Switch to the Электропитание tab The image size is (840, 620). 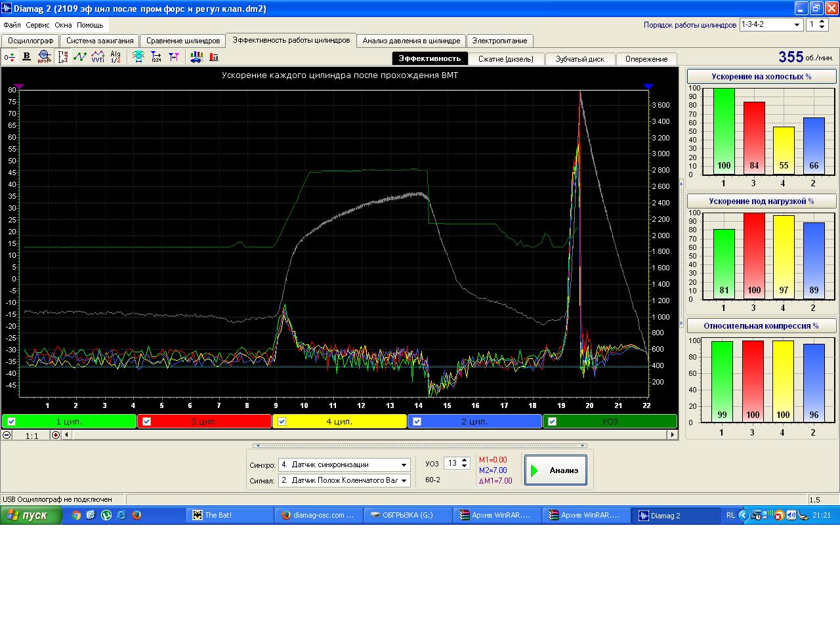(499, 41)
